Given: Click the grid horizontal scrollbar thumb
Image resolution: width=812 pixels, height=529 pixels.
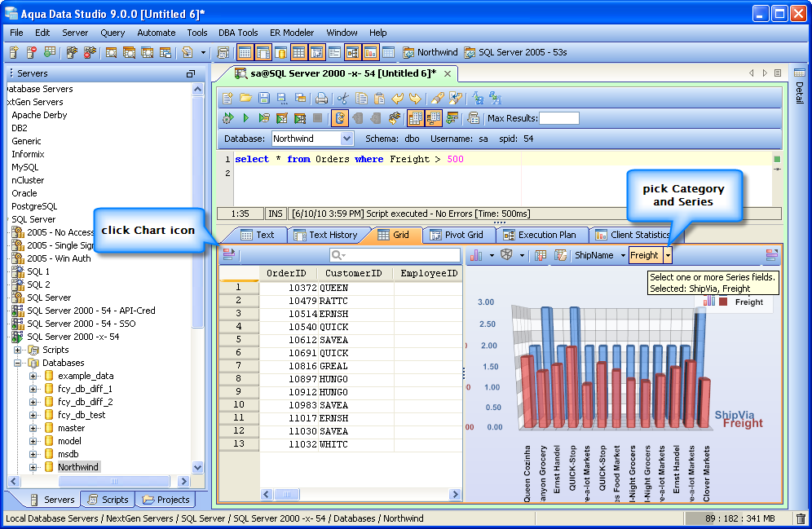Looking at the screenshot, I should (286, 494).
